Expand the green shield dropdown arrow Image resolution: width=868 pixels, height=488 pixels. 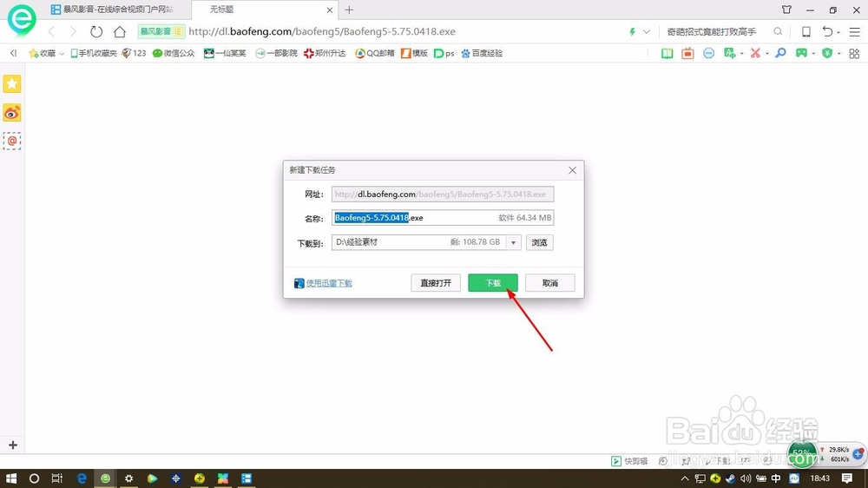839,54
